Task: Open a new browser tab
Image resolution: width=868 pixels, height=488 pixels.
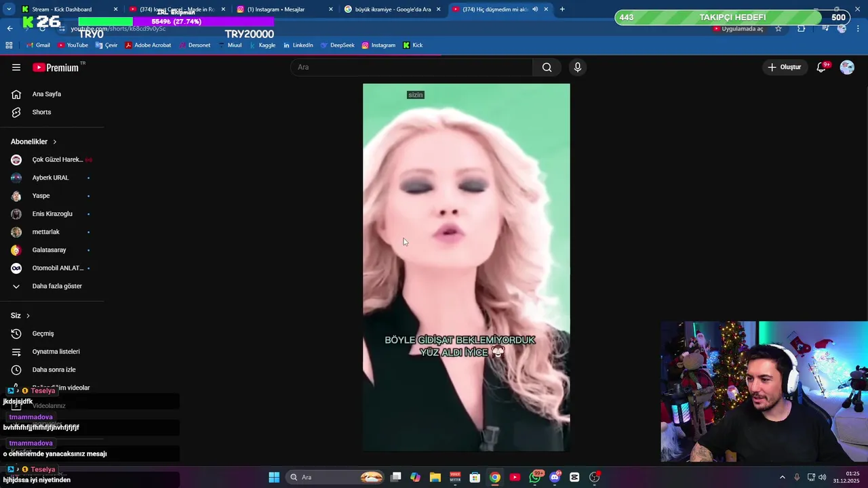Action: pyautogui.click(x=562, y=9)
